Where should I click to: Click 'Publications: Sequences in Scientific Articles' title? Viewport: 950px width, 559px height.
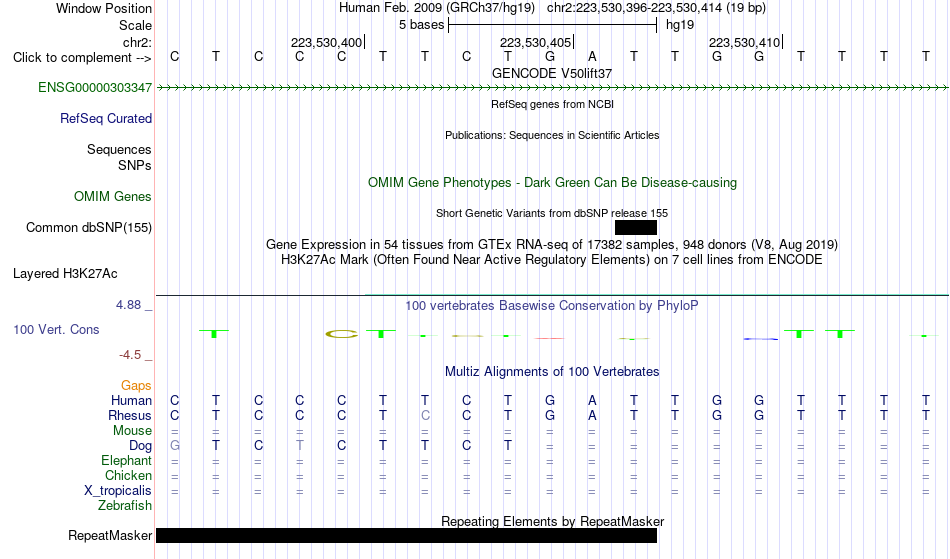tap(551, 135)
